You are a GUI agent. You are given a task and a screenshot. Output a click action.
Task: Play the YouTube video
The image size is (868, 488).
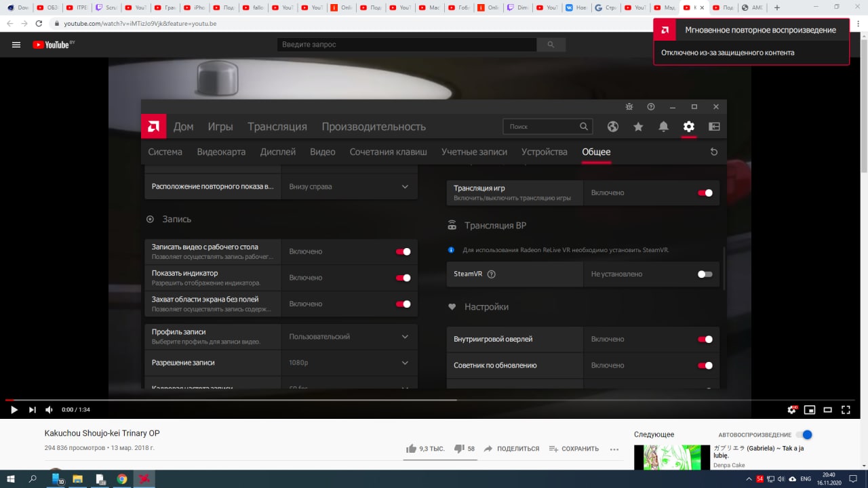point(14,409)
